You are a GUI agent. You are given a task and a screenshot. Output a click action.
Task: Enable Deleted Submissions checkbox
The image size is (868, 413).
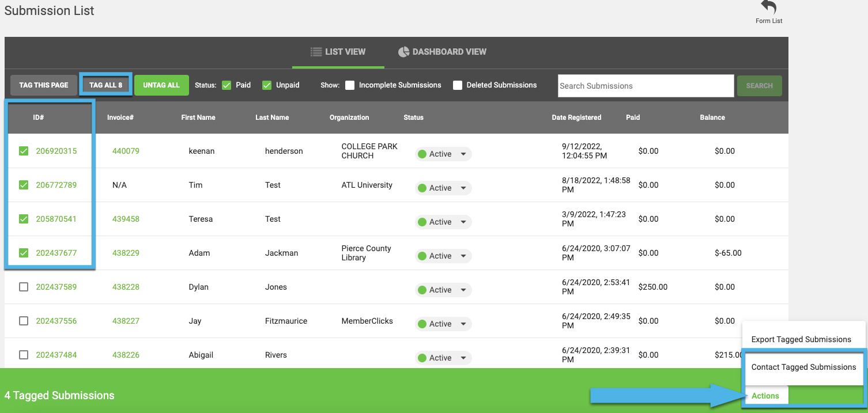point(458,85)
